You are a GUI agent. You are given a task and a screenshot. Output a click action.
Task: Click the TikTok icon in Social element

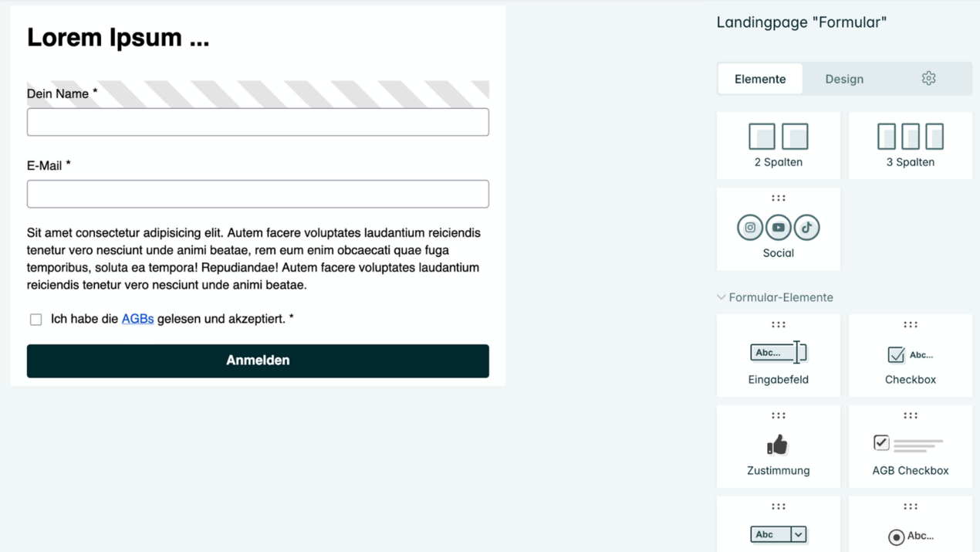807,228
